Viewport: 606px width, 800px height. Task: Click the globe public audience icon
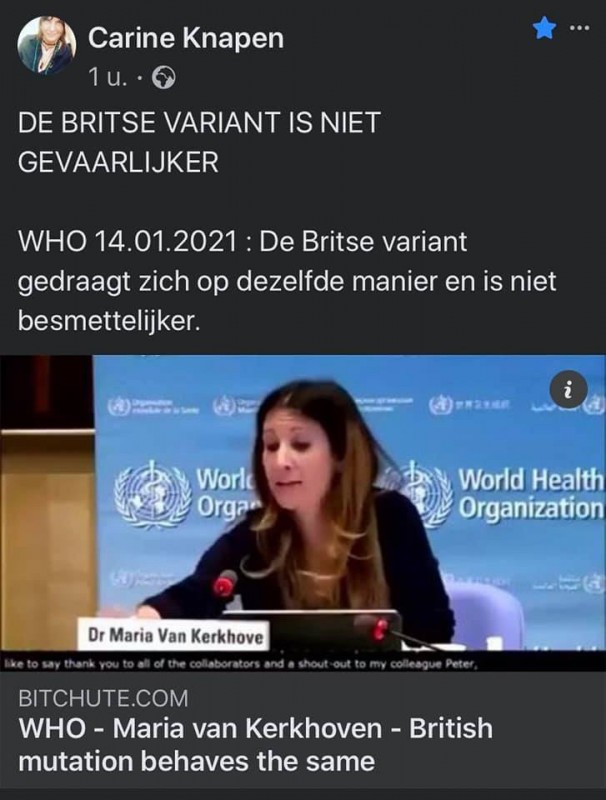(163, 78)
